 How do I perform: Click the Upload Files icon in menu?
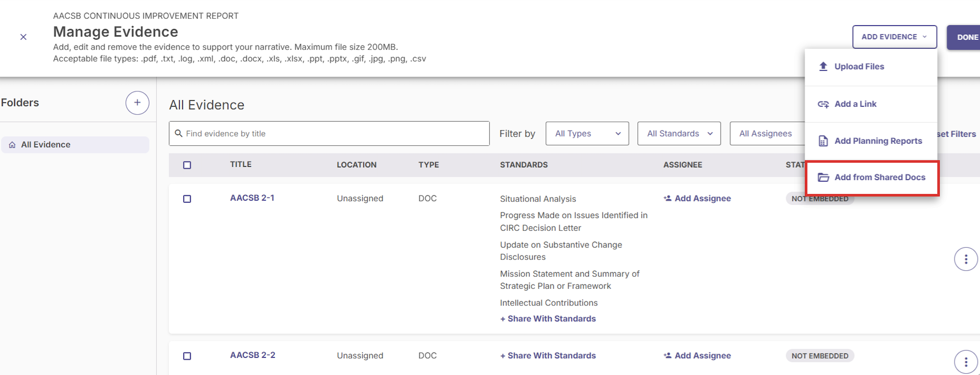pos(823,66)
